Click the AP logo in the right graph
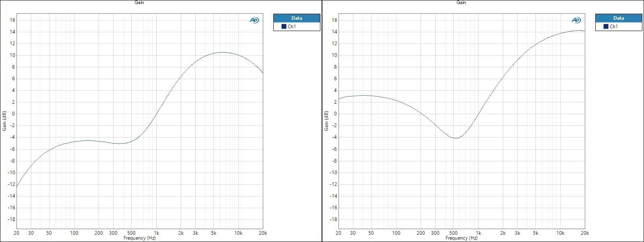Image resolution: width=644 pixels, height=242 pixels. [576, 20]
